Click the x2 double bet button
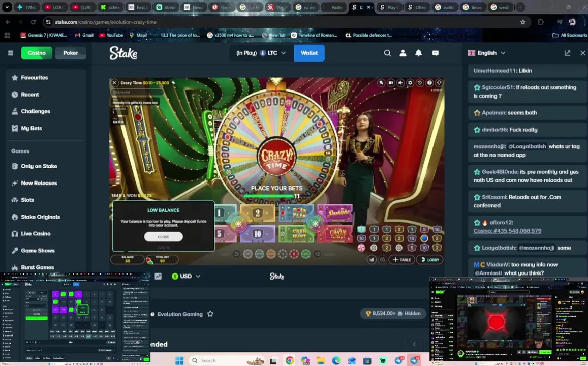 [x=317, y=254]
